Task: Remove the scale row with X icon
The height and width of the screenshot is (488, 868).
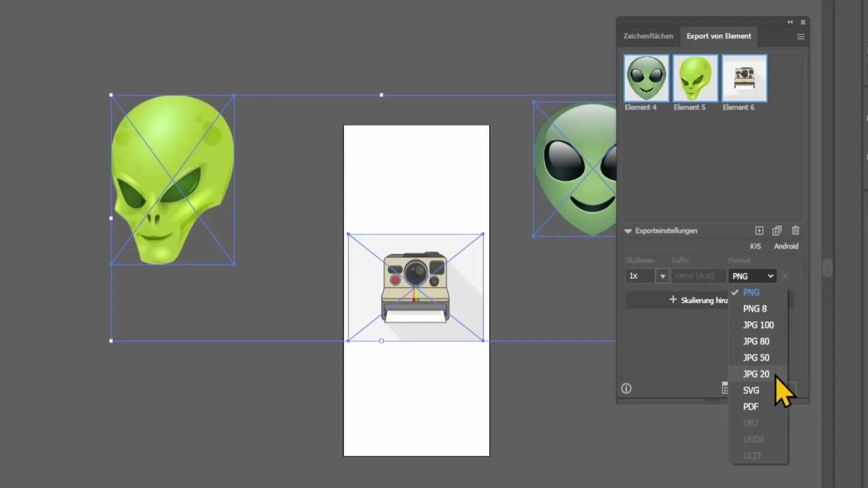Action: click(x=785, y=276)
